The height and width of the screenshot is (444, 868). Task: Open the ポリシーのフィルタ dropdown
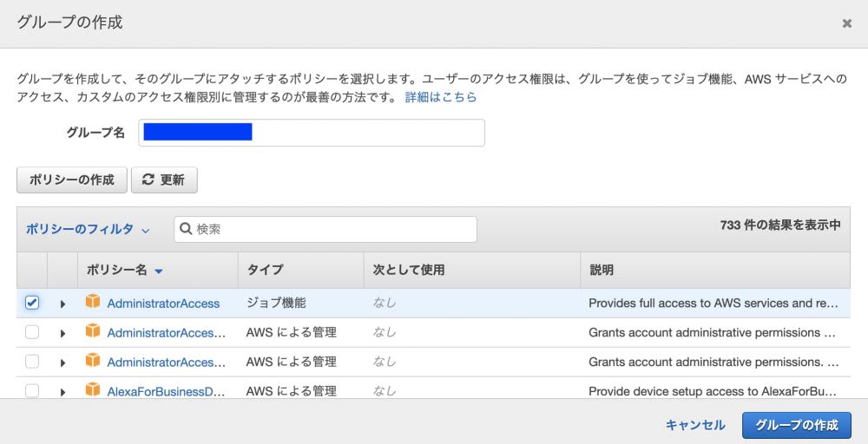88,229
